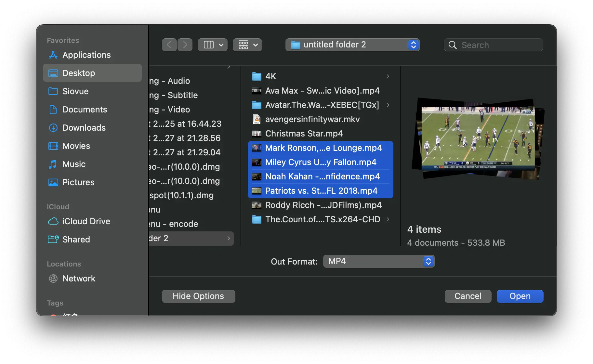Go forward with the right arrow button
The width and height of the screenshot is (593, 364).
tap(185, 45)
